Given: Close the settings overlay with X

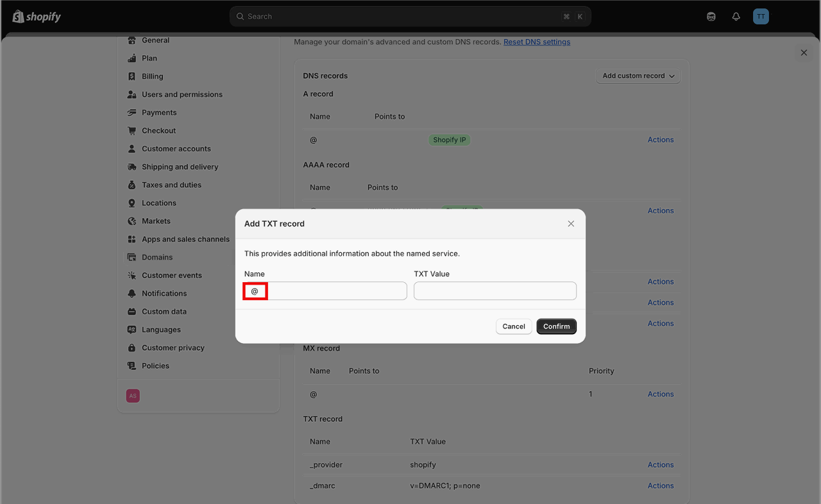Looking at the screenshot, I should click(x=804, y=53).
